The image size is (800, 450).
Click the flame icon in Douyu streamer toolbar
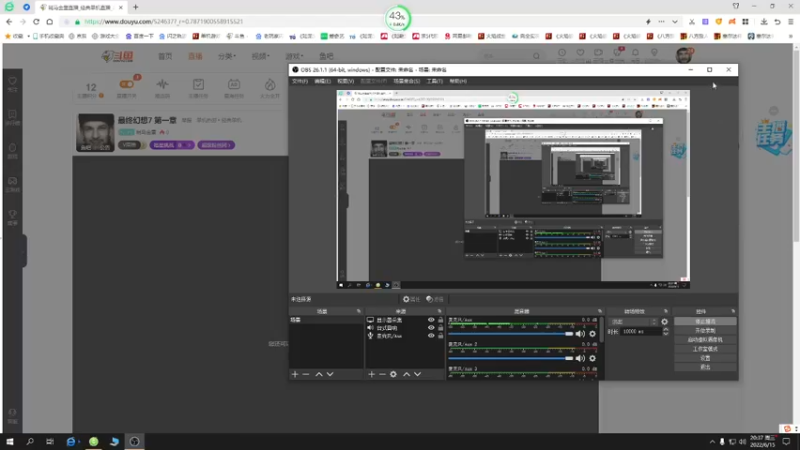tap(270, 85)
